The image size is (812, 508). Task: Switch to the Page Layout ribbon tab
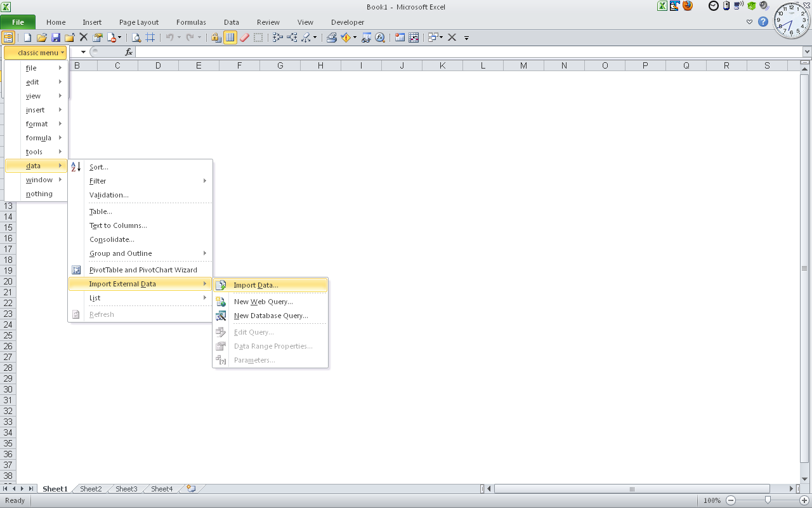point(139,22)
